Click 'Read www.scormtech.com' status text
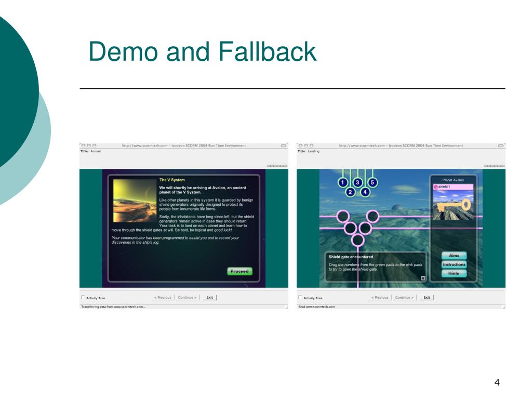 tap(316, 307)
